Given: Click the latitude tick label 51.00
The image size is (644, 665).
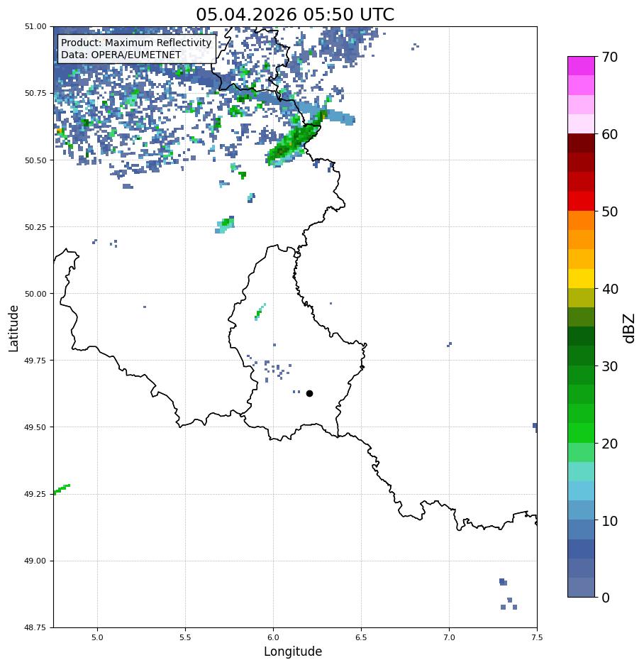Looking at the screenshot, I should pyautogui.click(x=35, y=26).
